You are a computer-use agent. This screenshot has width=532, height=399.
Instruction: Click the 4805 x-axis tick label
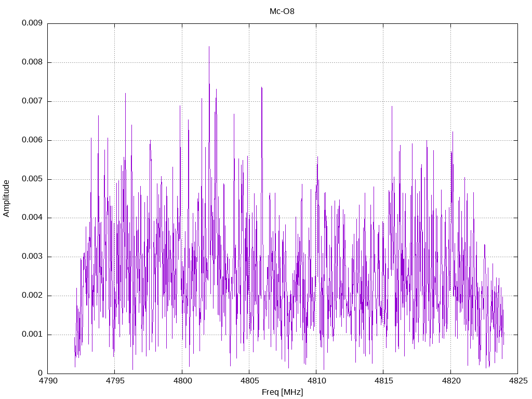point(249,381)
